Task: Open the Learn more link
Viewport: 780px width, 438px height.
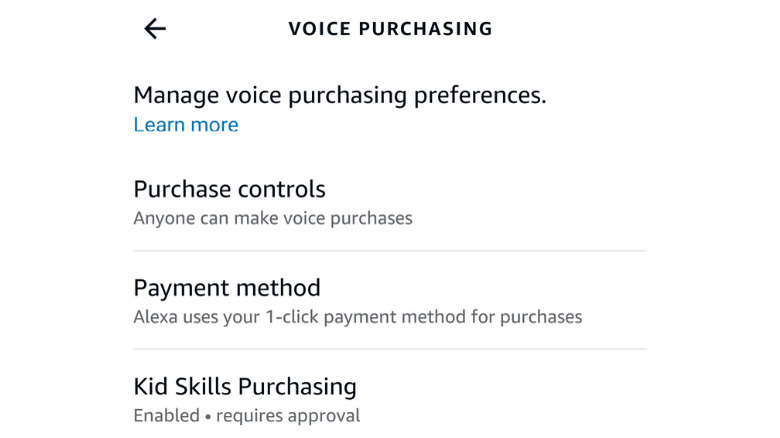Action: click(x=186, y=125)
